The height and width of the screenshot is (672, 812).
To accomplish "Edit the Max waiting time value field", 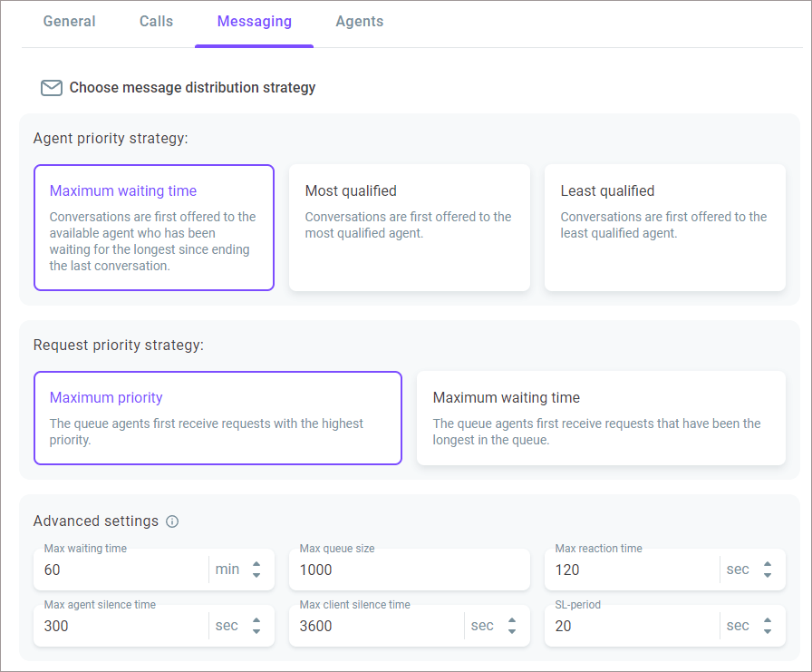I will pos(121,570).
